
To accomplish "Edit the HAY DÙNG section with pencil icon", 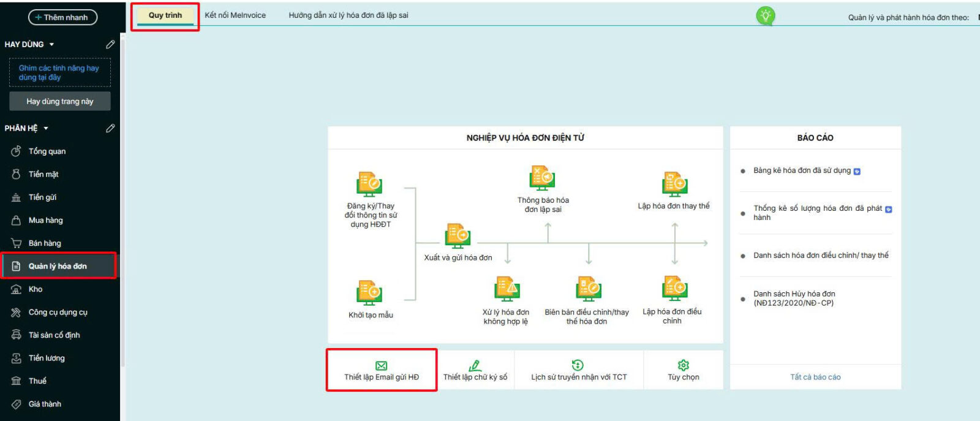I will (110, 44).
